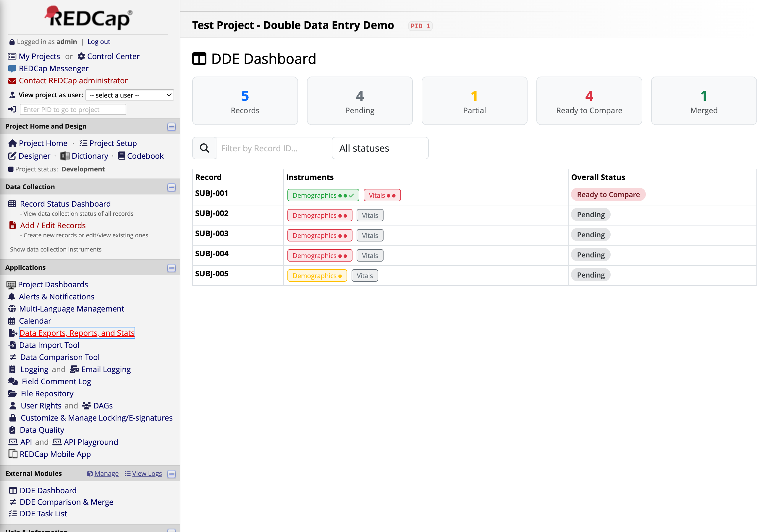Screen dimensions: 757x532
Task: Open Customize & Manage Locking/E-signatures
Action: click(97, 418)
